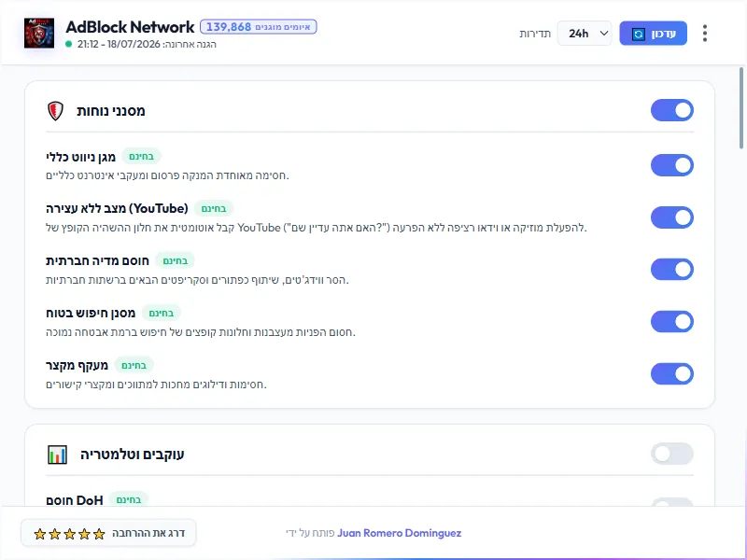This screenshot has width=747, height=560.
Task: Toggle the מסנני נוחות section switch
Action: point(672,110)
